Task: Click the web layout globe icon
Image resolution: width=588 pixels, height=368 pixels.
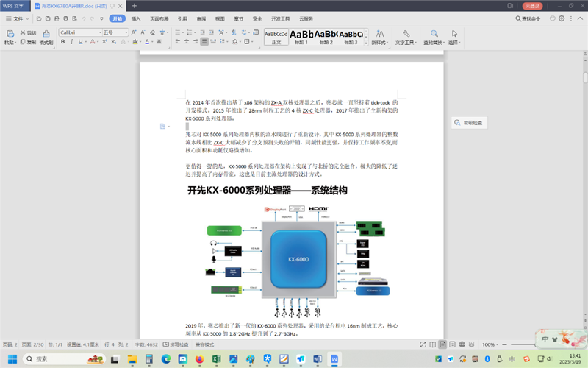Action: (x=462, y=344)
